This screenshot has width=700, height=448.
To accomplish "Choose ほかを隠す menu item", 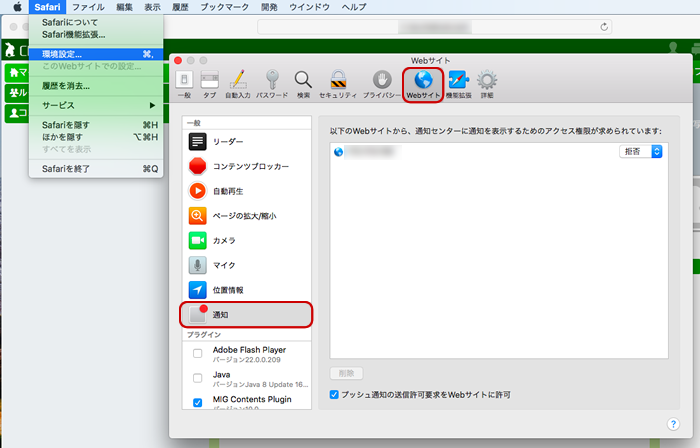I will click(96, 137).
